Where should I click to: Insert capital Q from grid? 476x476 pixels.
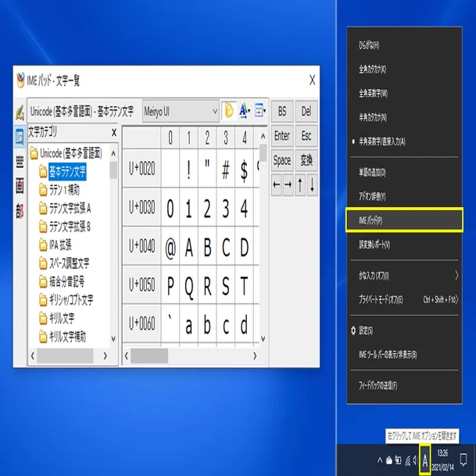[x=189, y=285]
